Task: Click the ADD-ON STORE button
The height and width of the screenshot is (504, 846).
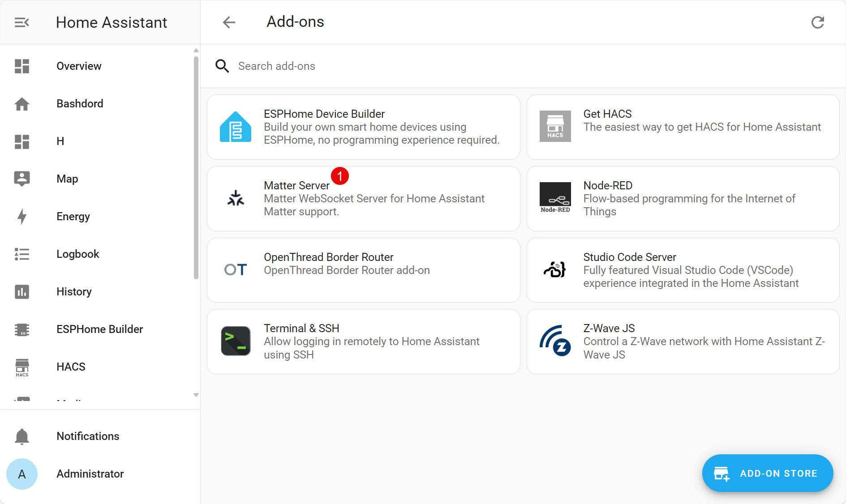Action: click(x=767, y=473)
